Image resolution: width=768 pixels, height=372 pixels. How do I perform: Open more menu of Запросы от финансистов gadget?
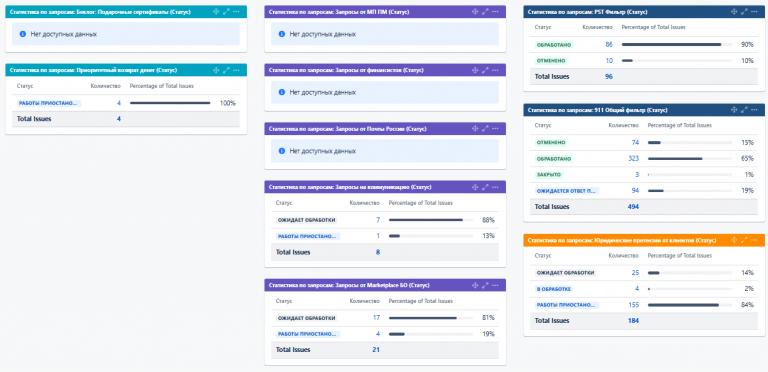[496, 70]
